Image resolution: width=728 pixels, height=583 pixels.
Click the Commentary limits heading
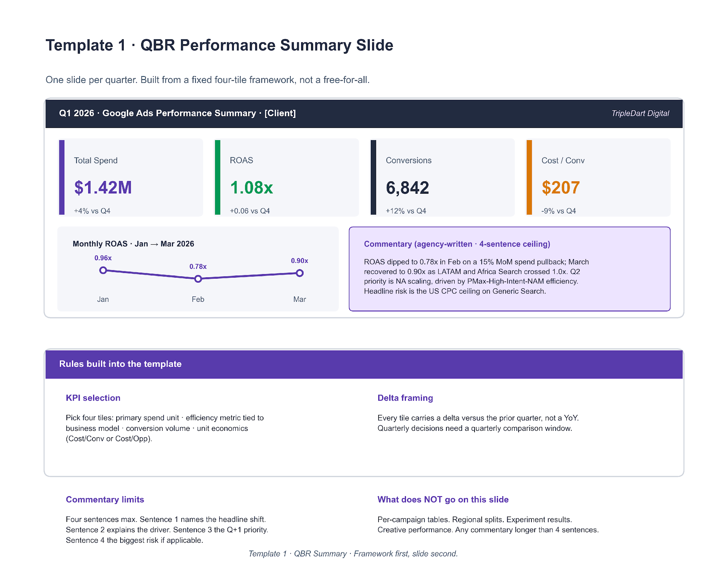click(105, 499)
